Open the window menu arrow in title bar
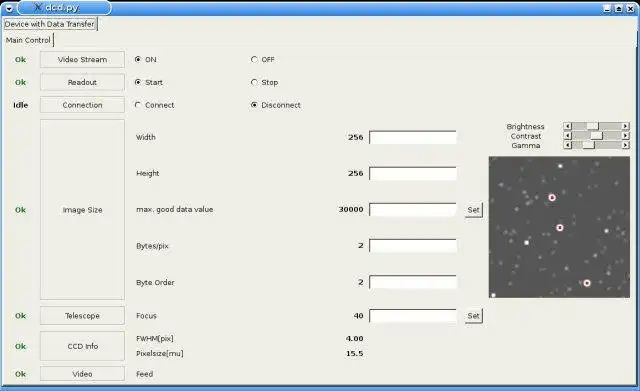Screen dimensions: 640x391 (9, 8)
